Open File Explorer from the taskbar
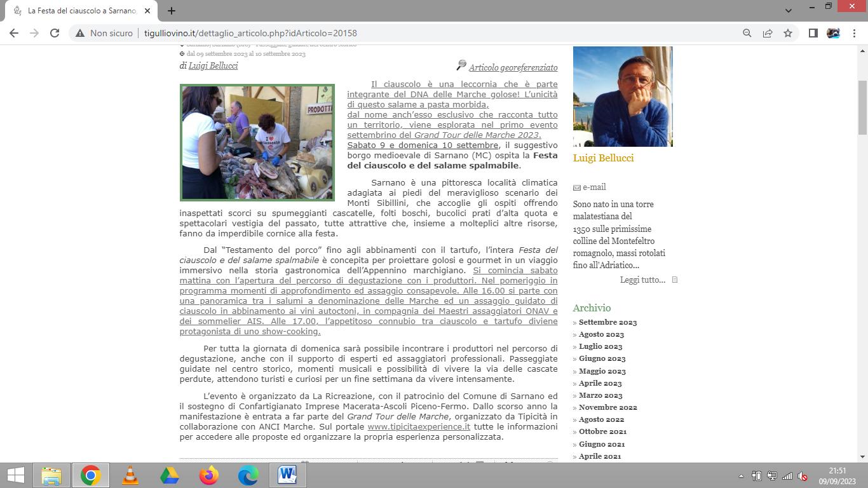Viewport: 868px width, 488px height. 51,475
